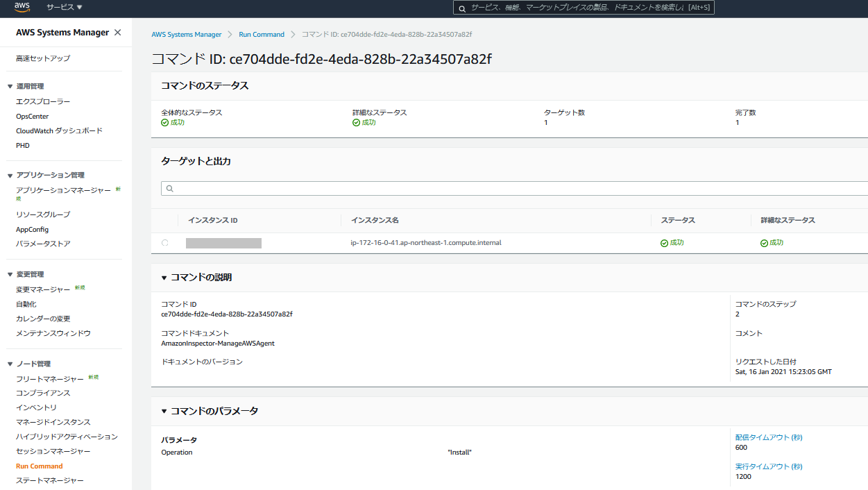Collapse the アプリケーション管理 sidebar section
Viewport: 868px width, 490px height.
[10, 175]
